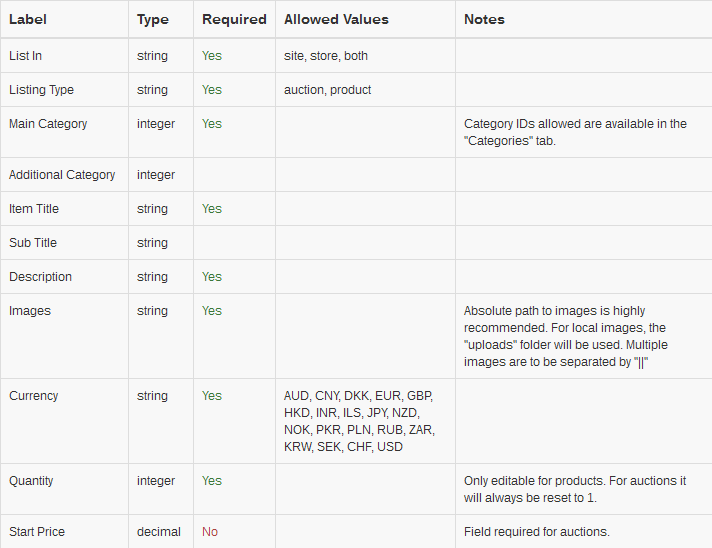Click the "Type" column header

[x=153, y=19]
